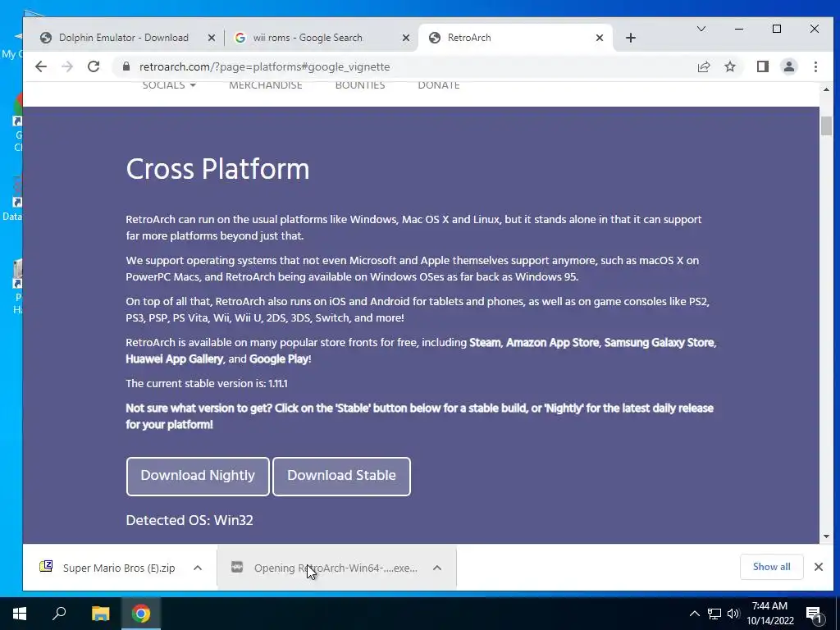Click the current stable version 1.11.1 text
This screenshot has width=840, height=630.
tap(207, 384)
